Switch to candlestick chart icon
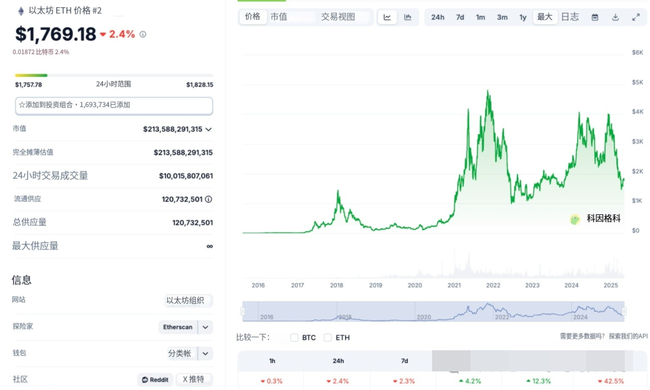650x390 pixels. 407,17
